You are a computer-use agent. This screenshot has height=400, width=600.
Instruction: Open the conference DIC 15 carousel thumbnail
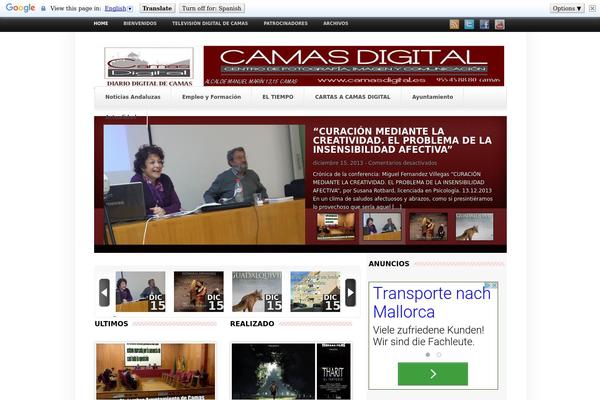pyautogui.click(x=140, y=292)
